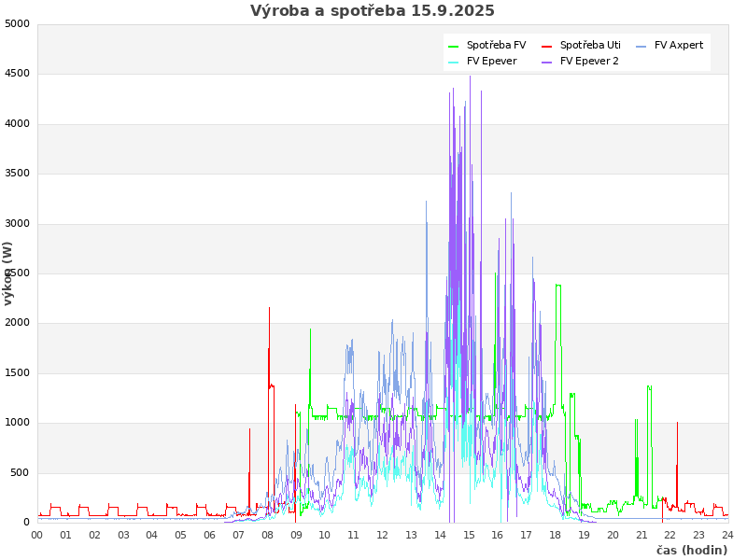Click the red Spotřeba Uti legend swatch
This screenshot has height=560, width=747.
point(547,46)
